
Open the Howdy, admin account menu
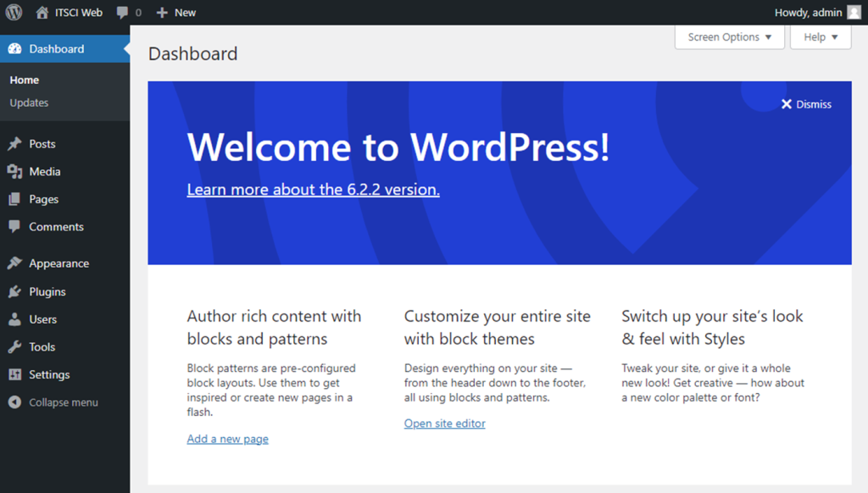pos(808,12)
